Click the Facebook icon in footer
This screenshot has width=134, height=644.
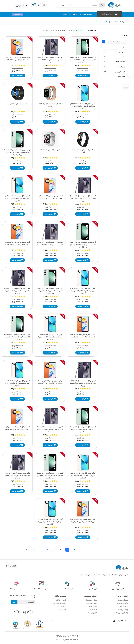(x=32, y=612)
